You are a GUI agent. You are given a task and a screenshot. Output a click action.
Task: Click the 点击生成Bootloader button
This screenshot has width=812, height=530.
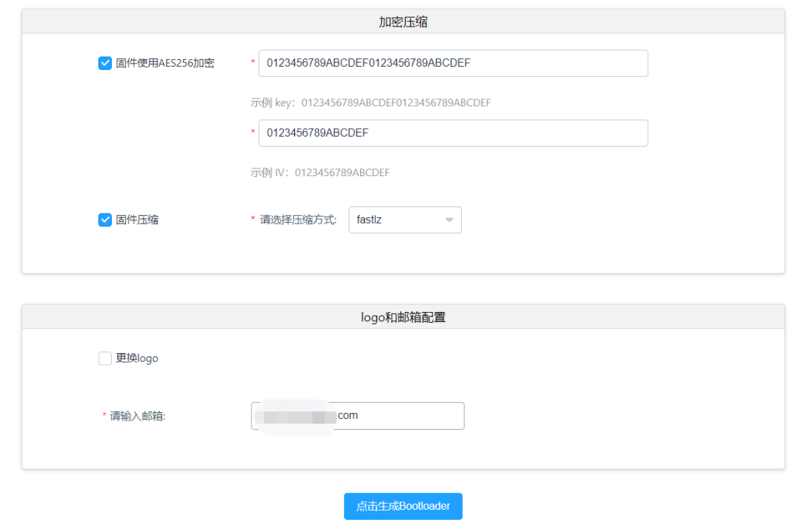tap(403, 506)
